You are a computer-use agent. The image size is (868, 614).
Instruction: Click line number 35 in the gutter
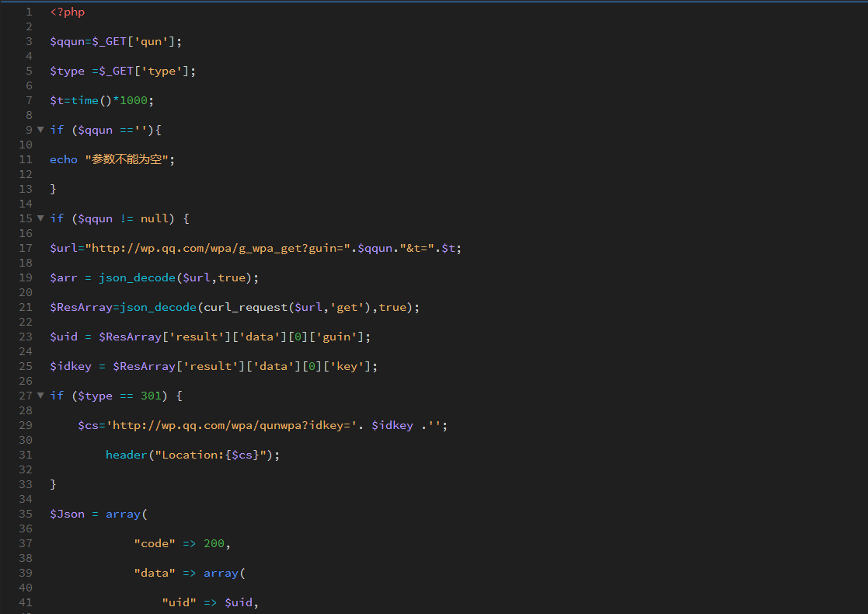click(26, 514)
